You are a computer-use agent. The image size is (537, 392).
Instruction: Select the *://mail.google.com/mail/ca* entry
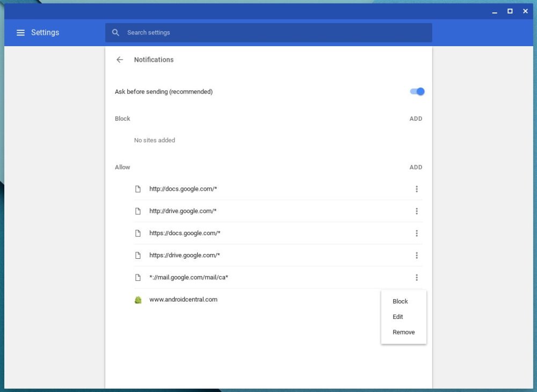(188, 277)
